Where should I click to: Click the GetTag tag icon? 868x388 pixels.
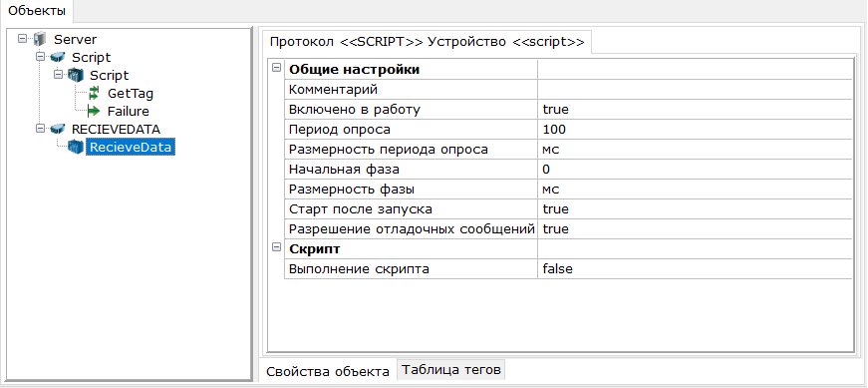(94, 93)
